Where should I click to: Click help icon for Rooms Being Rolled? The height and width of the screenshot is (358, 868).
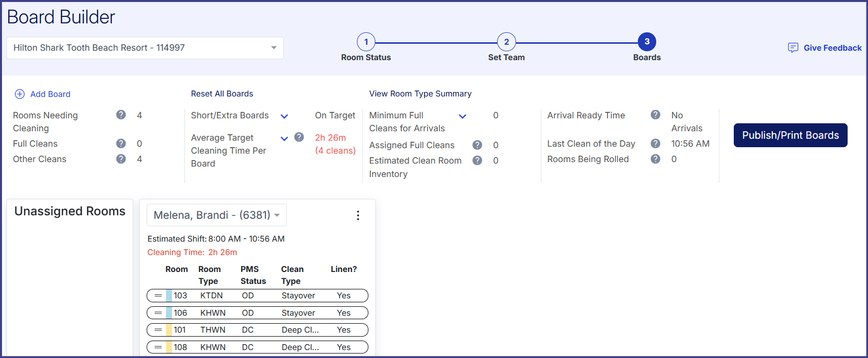tap(655, 159)
